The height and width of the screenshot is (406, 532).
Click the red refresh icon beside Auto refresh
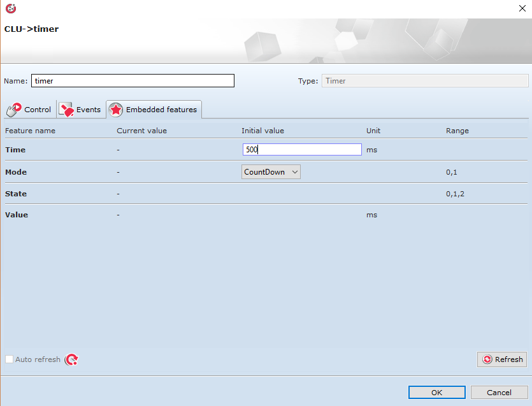[72, 359]
